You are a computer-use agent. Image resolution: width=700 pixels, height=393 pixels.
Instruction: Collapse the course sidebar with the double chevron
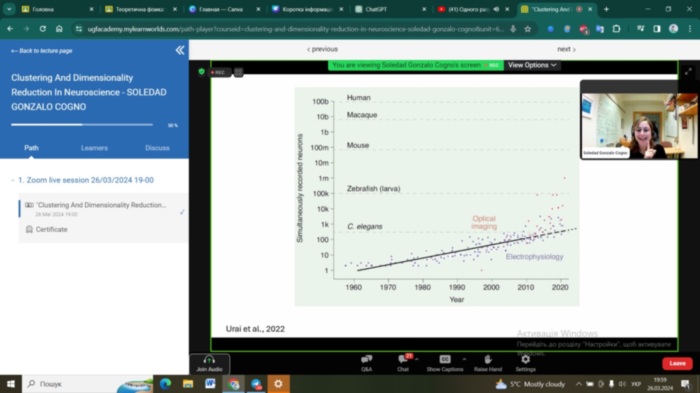[180, 50]
